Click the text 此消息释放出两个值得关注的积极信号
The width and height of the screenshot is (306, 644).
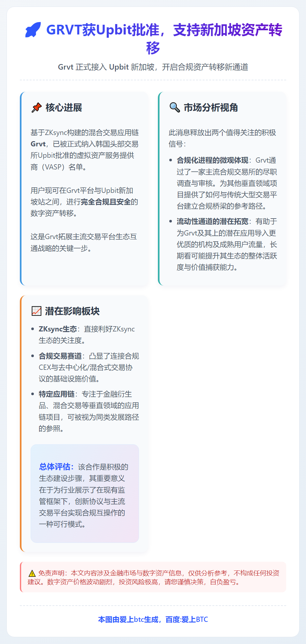point(222,138)
